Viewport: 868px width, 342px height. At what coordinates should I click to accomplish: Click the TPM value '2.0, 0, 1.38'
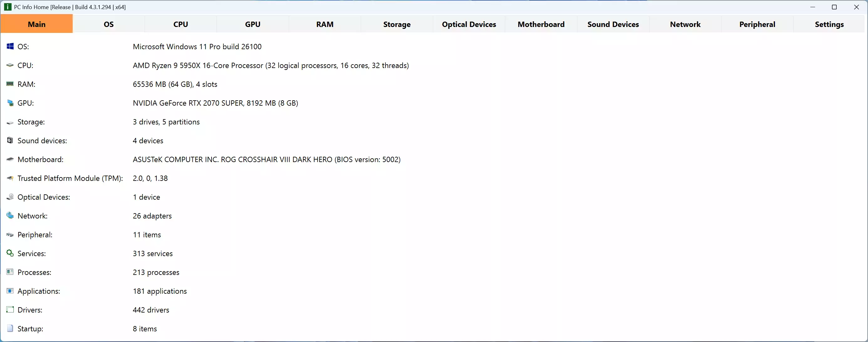(x=150, y=178)
